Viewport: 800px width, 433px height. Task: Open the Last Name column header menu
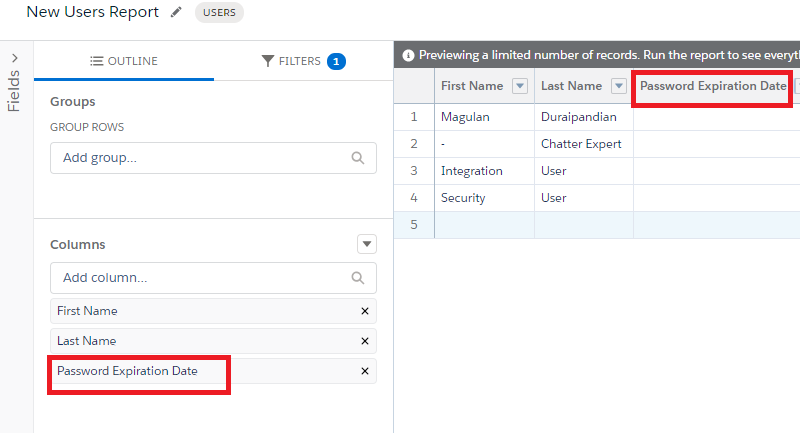pos(618,86)
